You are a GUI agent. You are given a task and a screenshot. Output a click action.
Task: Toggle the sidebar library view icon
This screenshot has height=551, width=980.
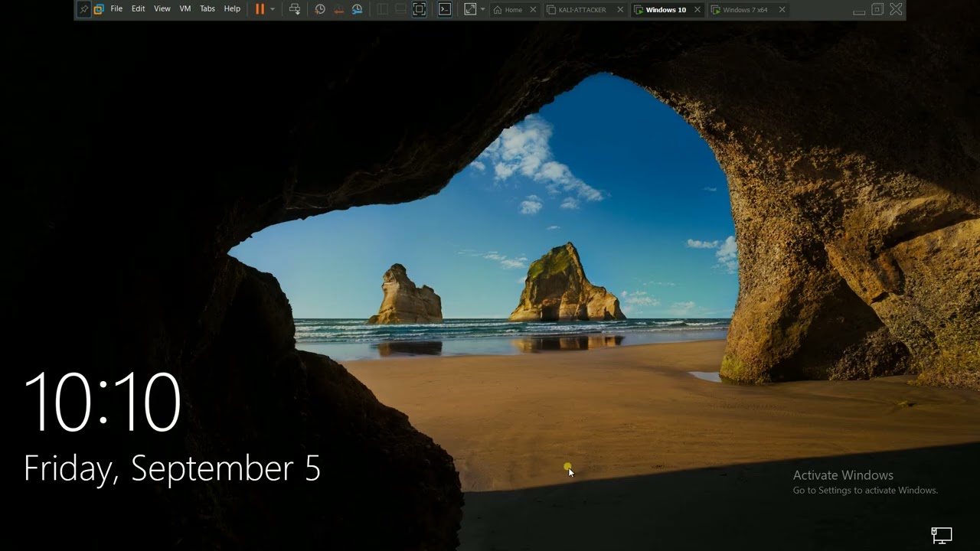click(382, 9)
